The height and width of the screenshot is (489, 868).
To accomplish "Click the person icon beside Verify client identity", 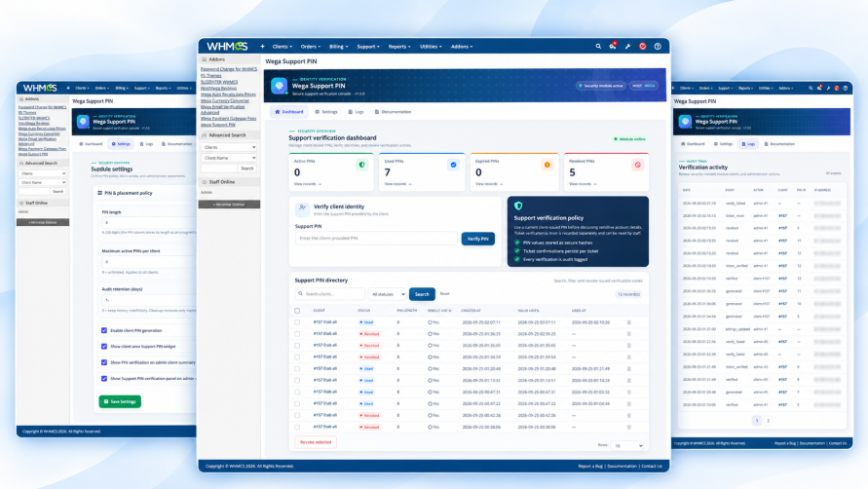I will pyautogui.click(x=302, y=208).
